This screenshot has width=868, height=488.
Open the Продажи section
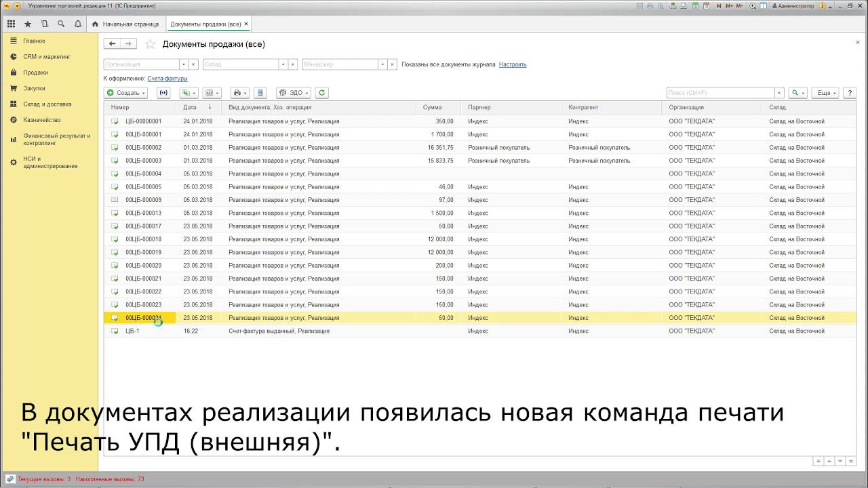[x=35, y=73]
